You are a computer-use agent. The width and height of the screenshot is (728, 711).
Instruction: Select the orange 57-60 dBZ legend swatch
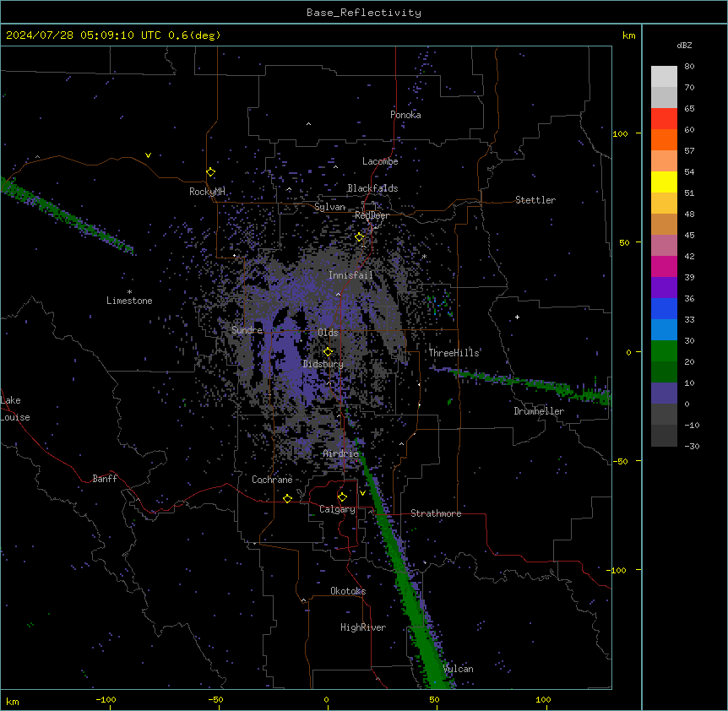[x=664, y=139]
